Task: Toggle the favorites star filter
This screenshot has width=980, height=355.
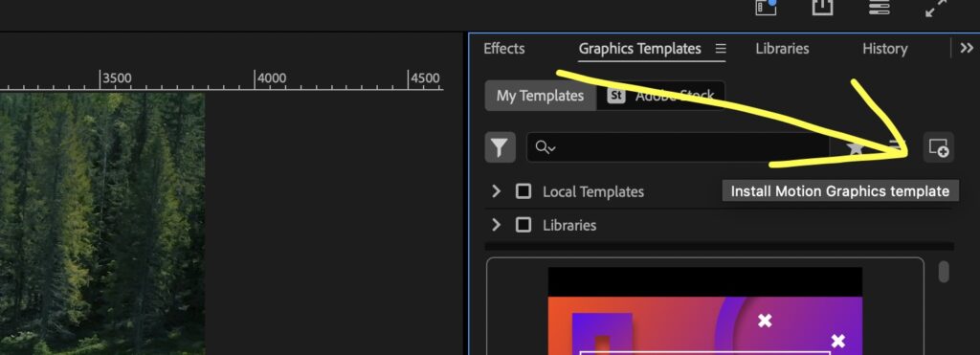Action: (855, 147)
